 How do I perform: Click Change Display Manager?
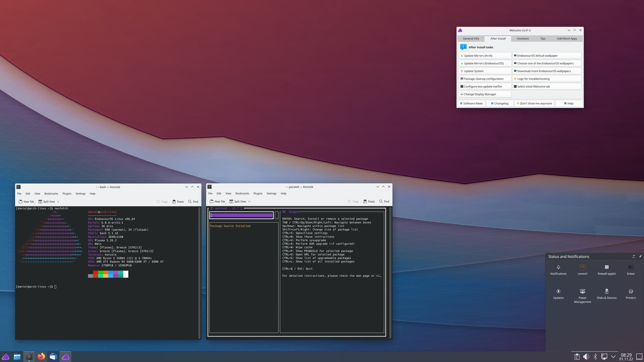point(485,94)
